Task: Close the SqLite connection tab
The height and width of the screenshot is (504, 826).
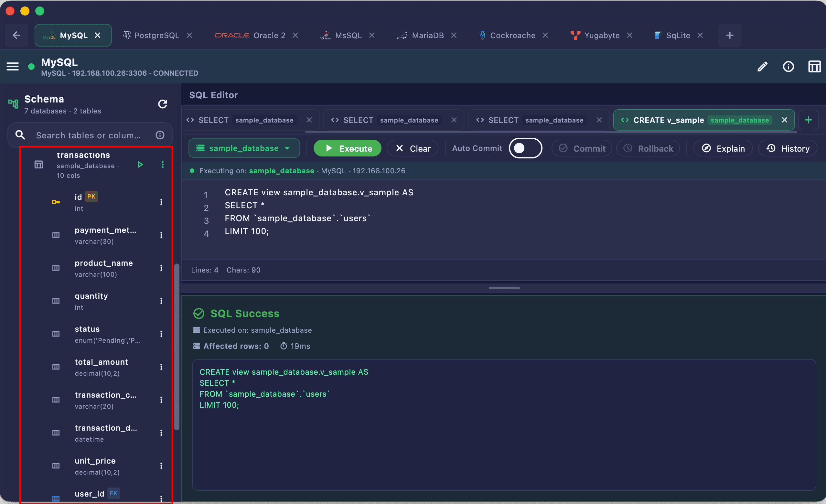Action: (700, 35)
